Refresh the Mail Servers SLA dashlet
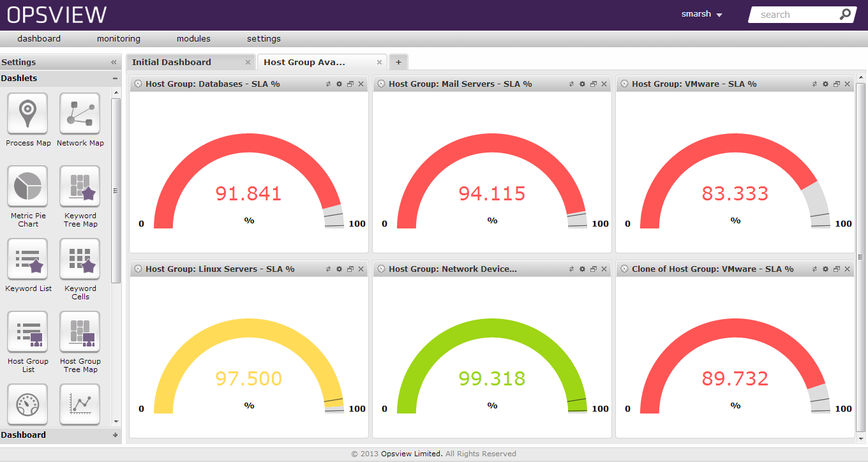This screenshot has width=868, height=462. coord(572,84)
